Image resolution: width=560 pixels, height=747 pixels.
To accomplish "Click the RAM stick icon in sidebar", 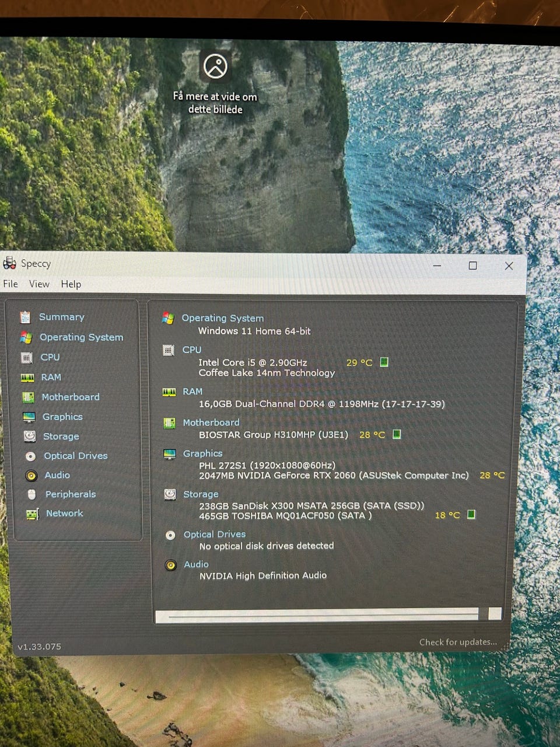I will pyautogui.click(x=27, y=378).
